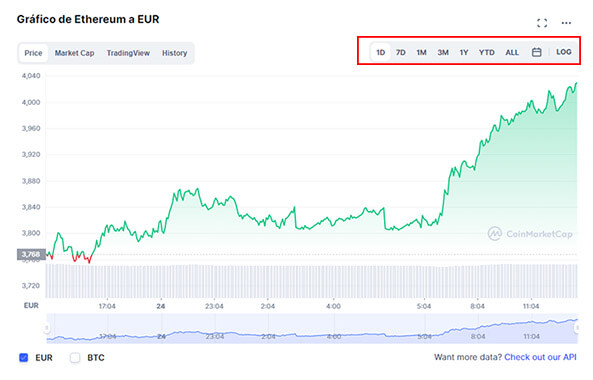The image size is (593, 380).
Task: Click the 17:04 main time axis label
Action: click(x=107, y=306)
